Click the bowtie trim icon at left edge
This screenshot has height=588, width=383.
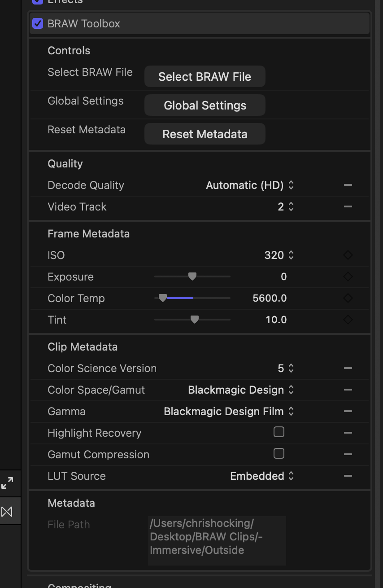7,511
